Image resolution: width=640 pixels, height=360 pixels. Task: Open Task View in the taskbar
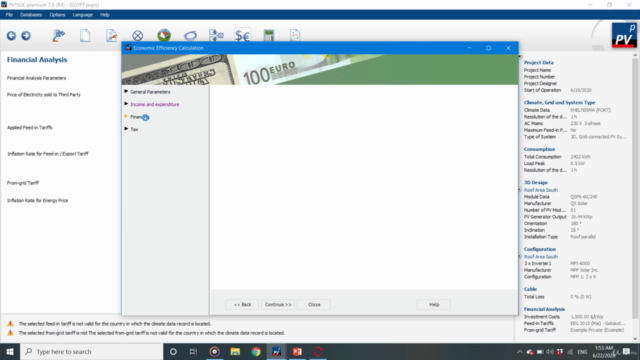coord(193,351)
